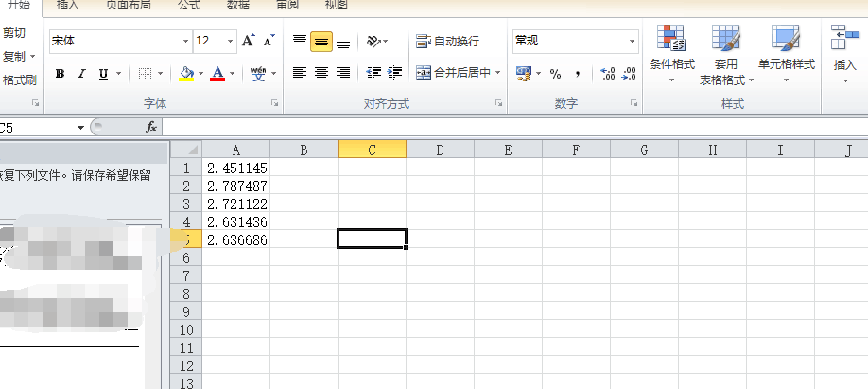Apply accounting number format icon
The width and height of the screenshot is (868, 389).
tap(524, 73)
